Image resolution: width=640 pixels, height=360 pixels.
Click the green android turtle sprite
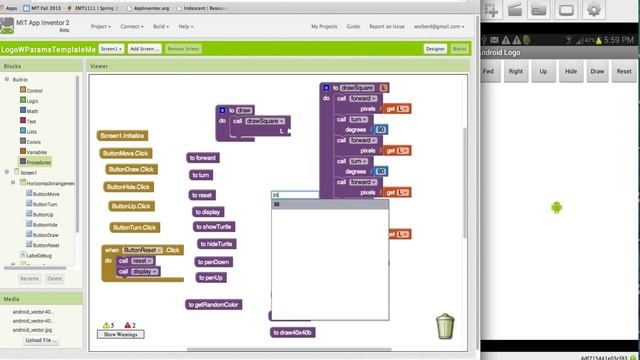click(556, 207)
